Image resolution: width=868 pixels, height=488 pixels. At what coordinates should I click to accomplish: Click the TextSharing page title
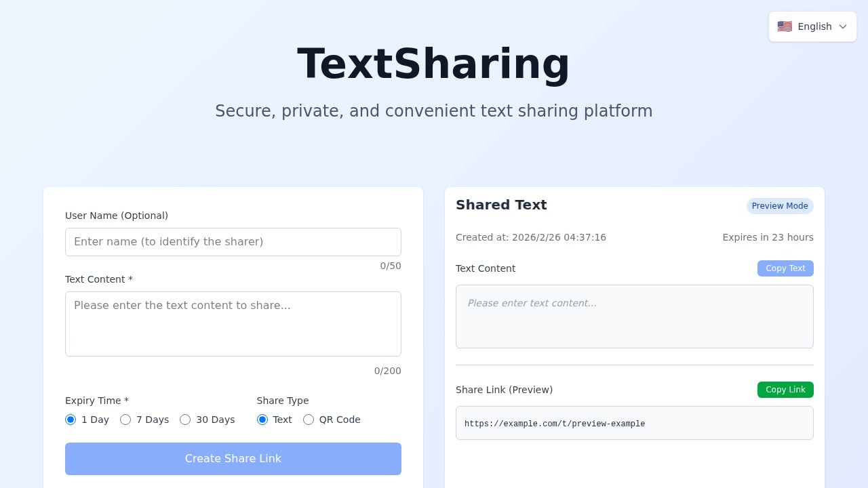[x=434, y=62]
